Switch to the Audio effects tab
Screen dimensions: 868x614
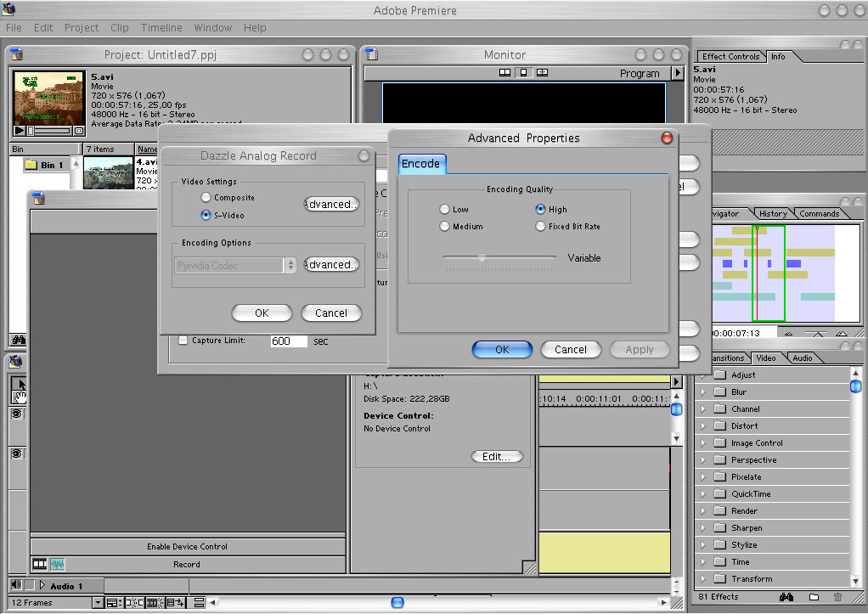pyautogui.click(x=802, y=358)
